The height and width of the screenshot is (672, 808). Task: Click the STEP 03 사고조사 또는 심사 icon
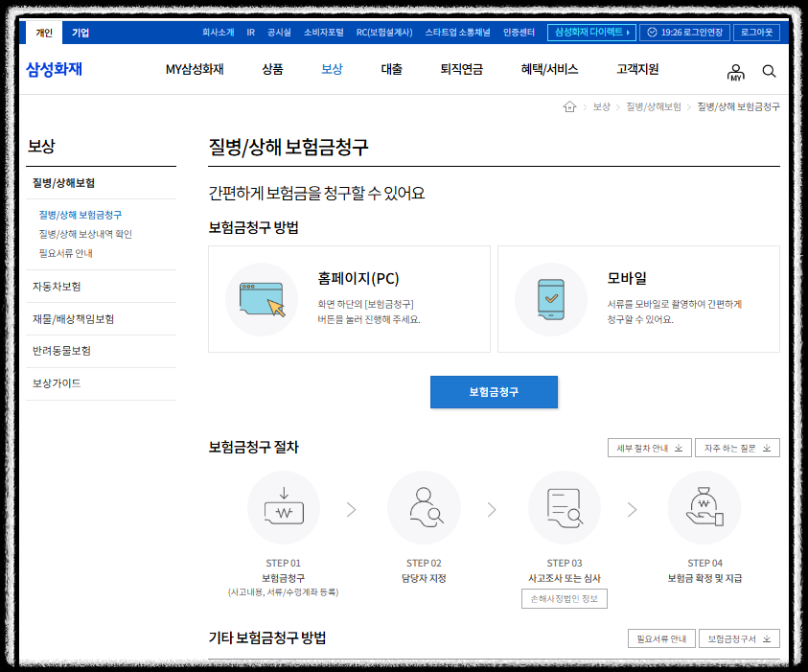565,508
